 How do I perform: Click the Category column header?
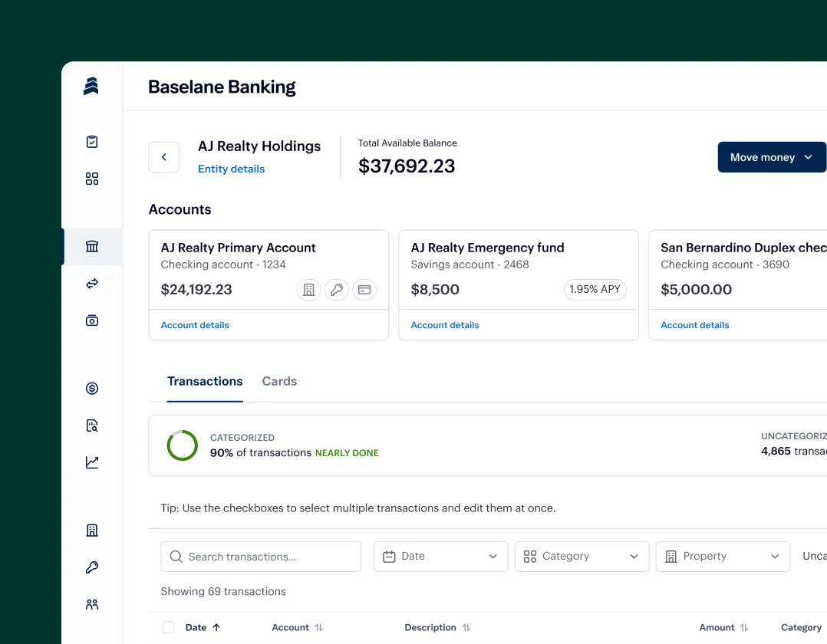click(801, 628)
